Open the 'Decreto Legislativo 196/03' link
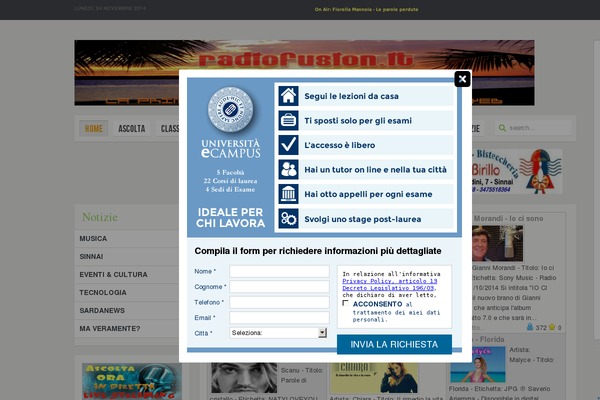The image size is (600, 400). (x=388, y=288)
